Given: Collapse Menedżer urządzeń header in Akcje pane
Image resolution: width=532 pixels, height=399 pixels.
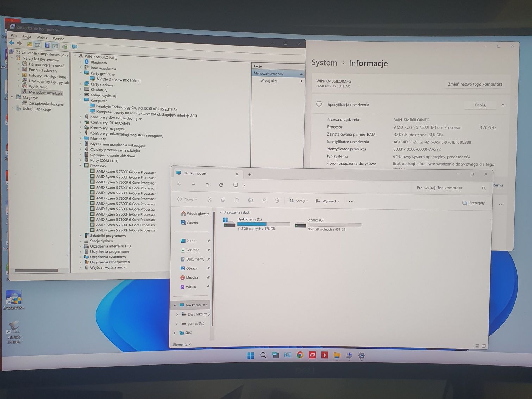Looking at the screenshot, I should (301, 74).
